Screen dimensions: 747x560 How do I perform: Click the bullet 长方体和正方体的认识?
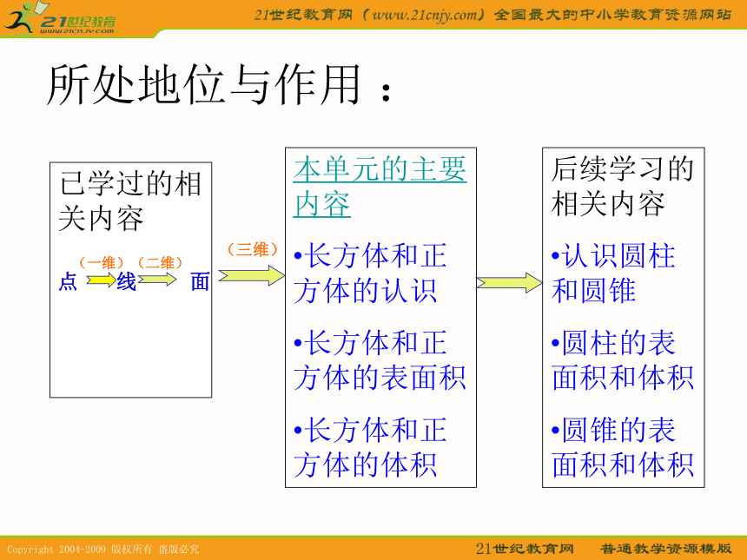370,273
